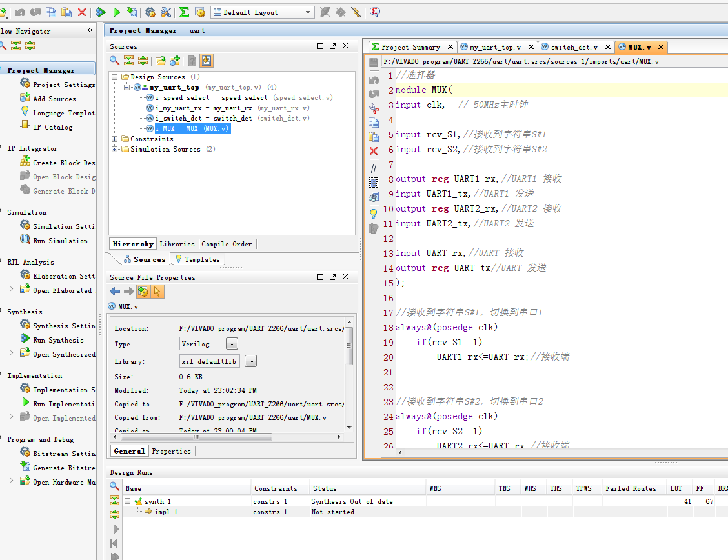
Task: Click the lightbulb icon in editor sidebar
Action: [374, 213]
